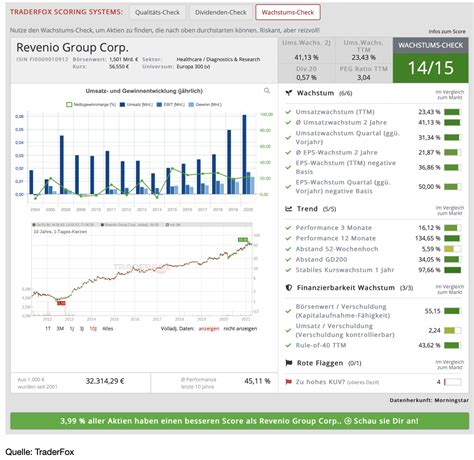Click the green banner 'Schau sie Dir an!'

239,421
